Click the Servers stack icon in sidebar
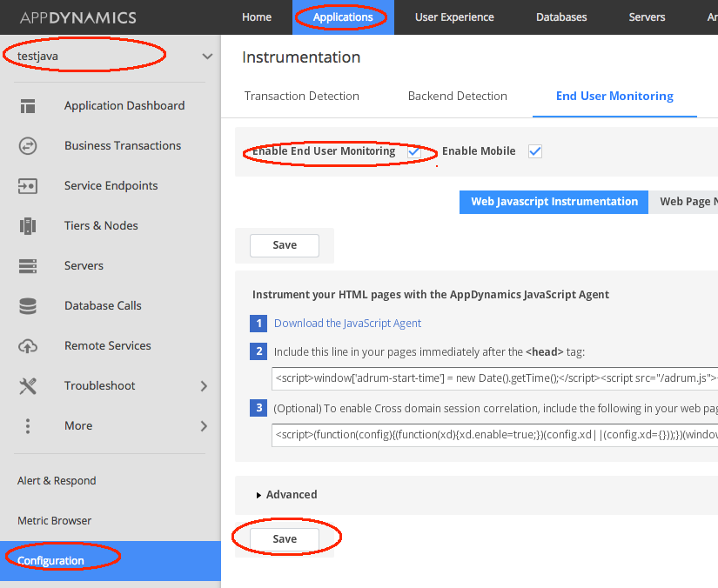The height and width of the screenshot is (588, 718). (28, 266)
